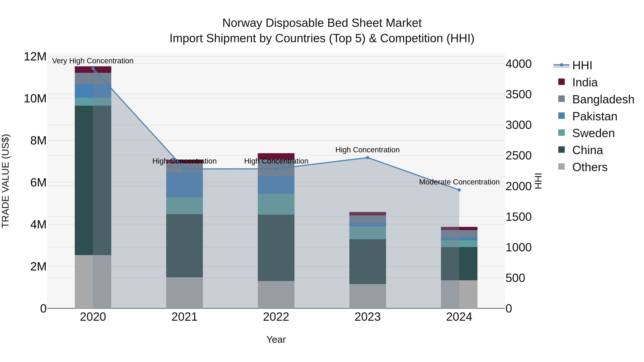Click the Others segment in 2020 bar

coord(93,282)
